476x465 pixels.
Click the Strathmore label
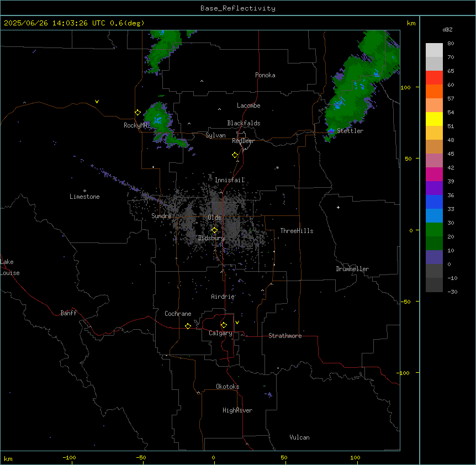coord(285,336)
